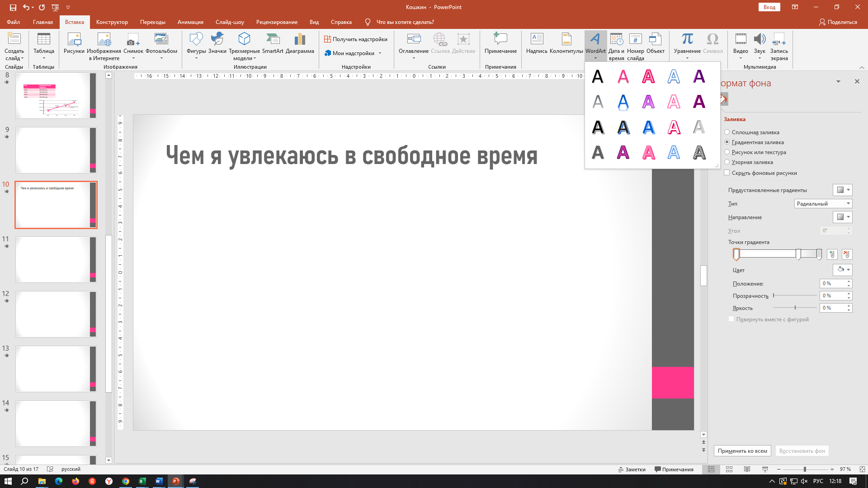Select the black outlined WordArt style
The height and width of the screenshot is (488, 868).
[598, 127]
